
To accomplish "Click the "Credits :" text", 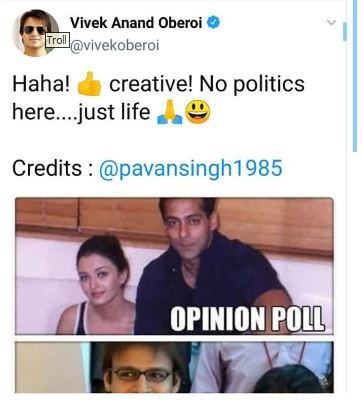I will click(x=52, y=168).
